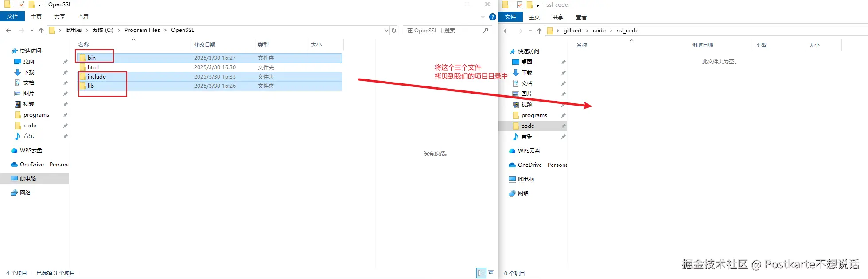Image resolution: width=868 pixels, height=279 pixels.
Task: Click the gillbert breadcrumb in the ssl_code window
Action: click(572, 31)
